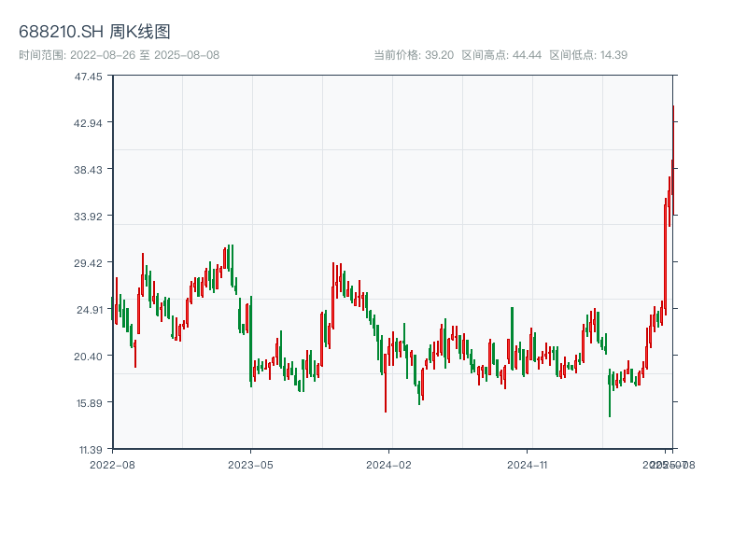
Task: Click the 区间高点 44.44 label
Action: pyautogui.click(x=501, y=55)
